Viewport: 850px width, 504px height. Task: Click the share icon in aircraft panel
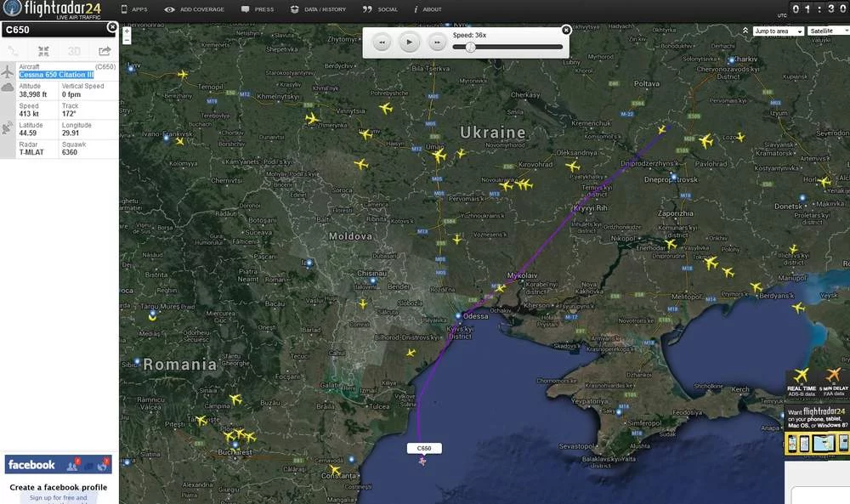(x=105, y=51)
